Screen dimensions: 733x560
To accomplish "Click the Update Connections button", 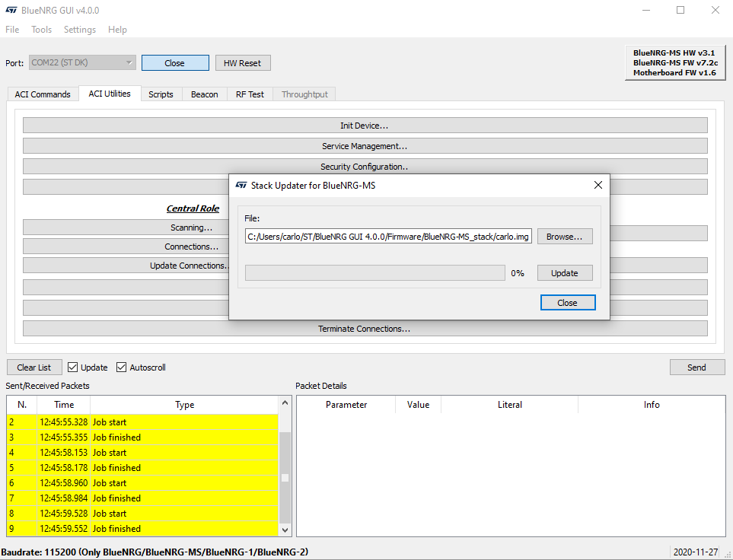I will (x=126, y=266).
